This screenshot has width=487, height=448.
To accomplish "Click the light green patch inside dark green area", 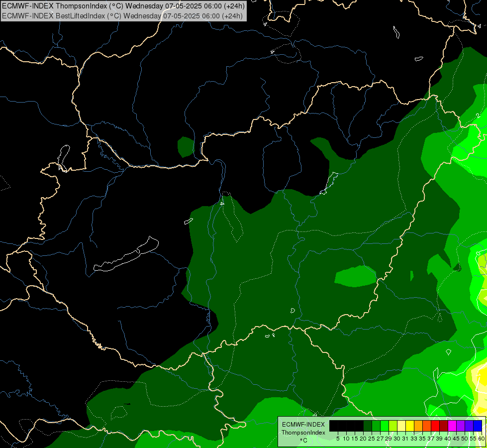I will click(356, 276).
